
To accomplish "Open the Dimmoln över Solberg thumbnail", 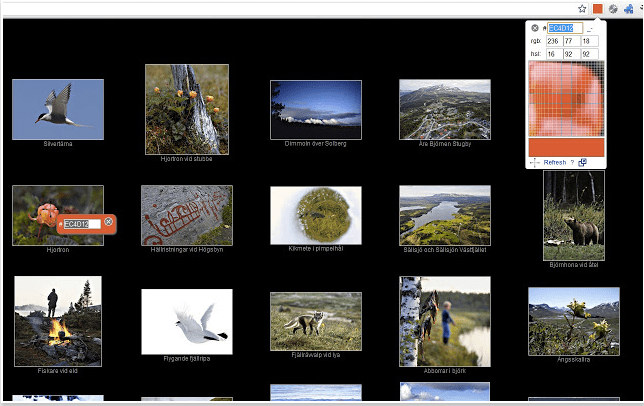I will point(316,110).
